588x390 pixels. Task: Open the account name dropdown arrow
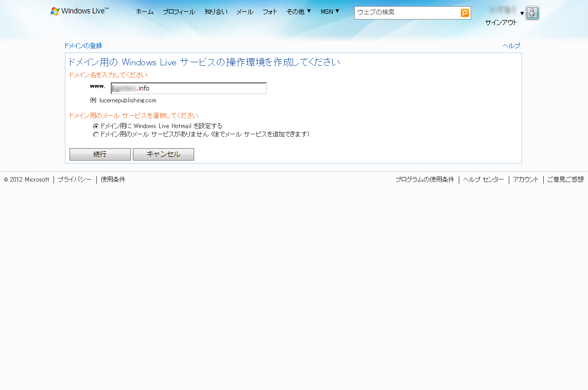click(522, 13)
